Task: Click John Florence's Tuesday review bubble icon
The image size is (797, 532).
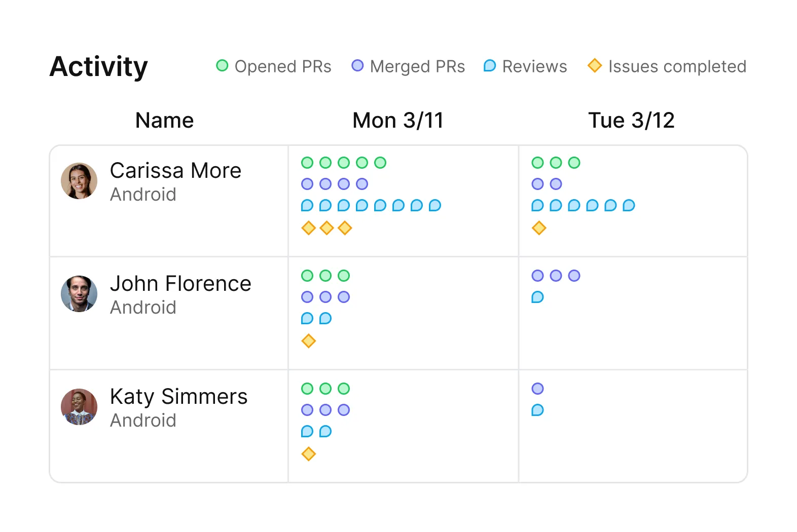Action: (537, 297)
